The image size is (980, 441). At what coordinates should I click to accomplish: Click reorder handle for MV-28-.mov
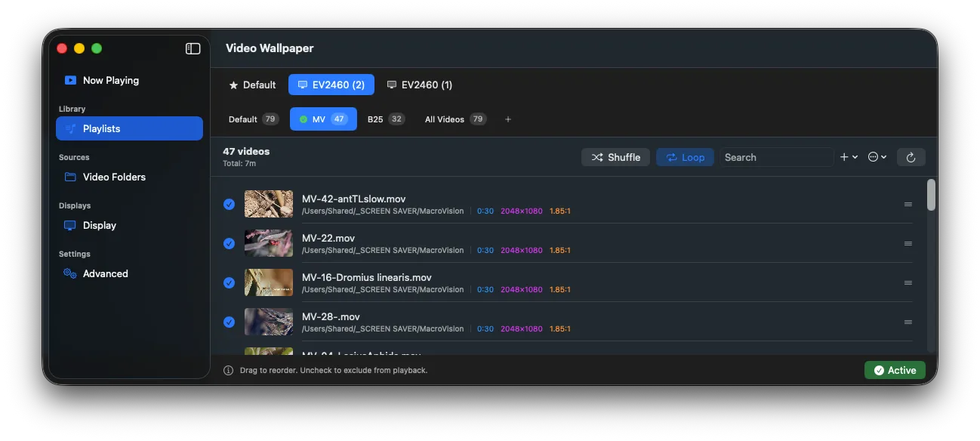click(x=908, y=322)
